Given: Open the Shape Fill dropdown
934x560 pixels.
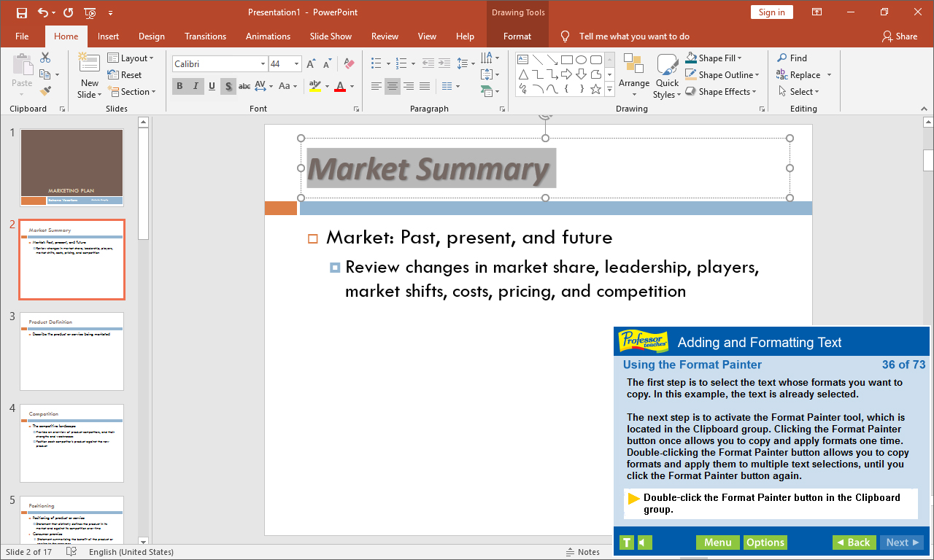Looking at the screenshot, I should pyautogui.click(x=739, y=58).
